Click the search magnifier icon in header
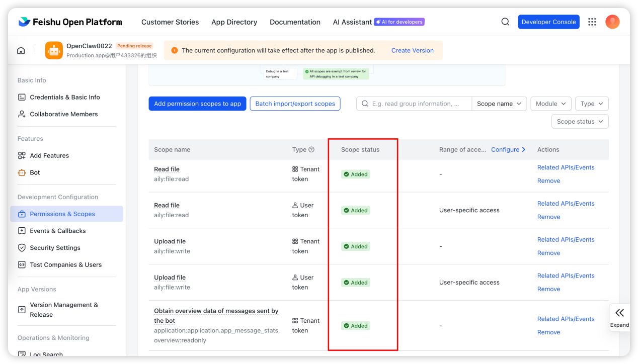Viewport: 638px width, 364px height. tap(505, 22)
